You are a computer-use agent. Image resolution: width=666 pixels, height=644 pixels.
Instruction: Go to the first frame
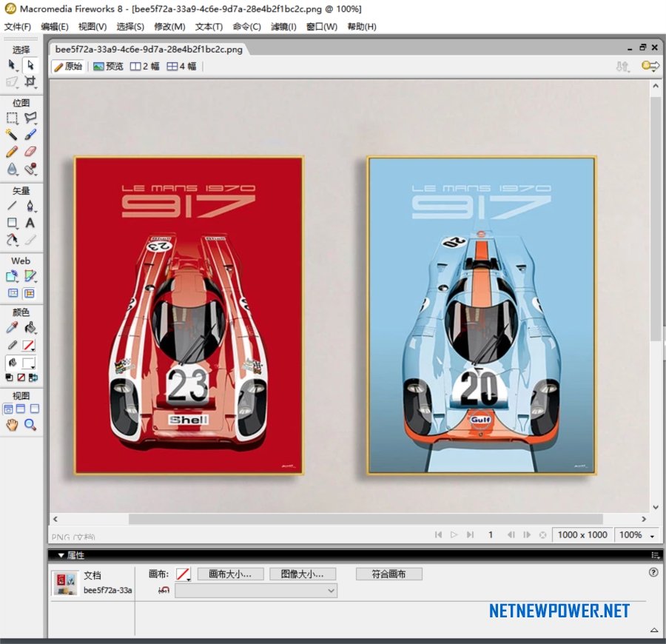pyautogui.click(x=438, y=535)
